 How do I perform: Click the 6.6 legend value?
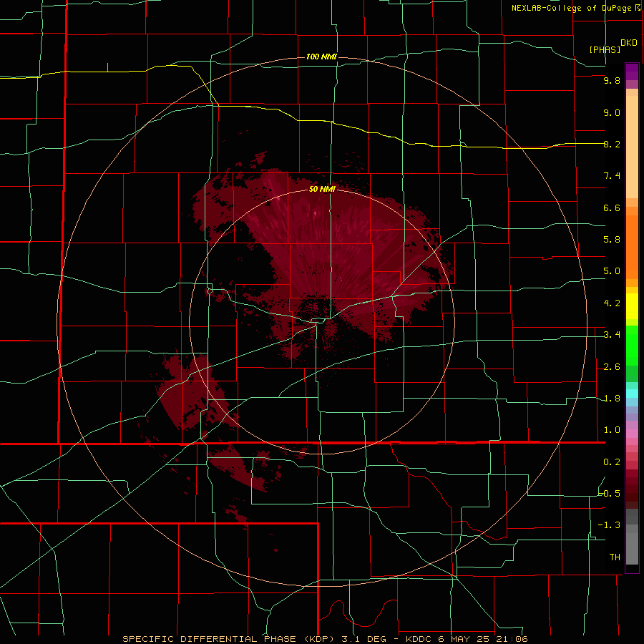point(612,208)
